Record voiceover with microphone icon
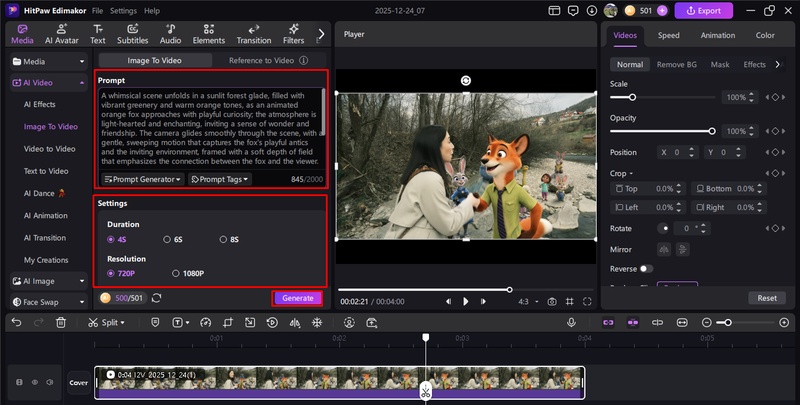Viewport: 800px width, 405px height. point(571,322)
